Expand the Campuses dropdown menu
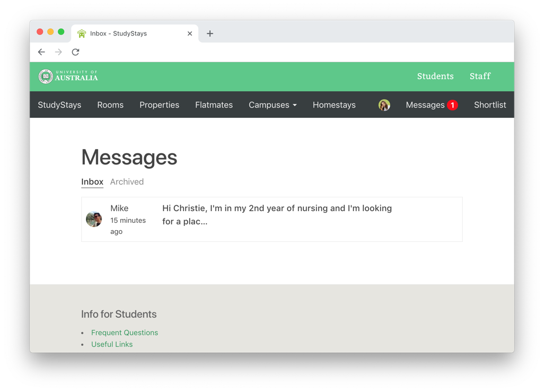544x392 pixels. [x=273, y=105]
